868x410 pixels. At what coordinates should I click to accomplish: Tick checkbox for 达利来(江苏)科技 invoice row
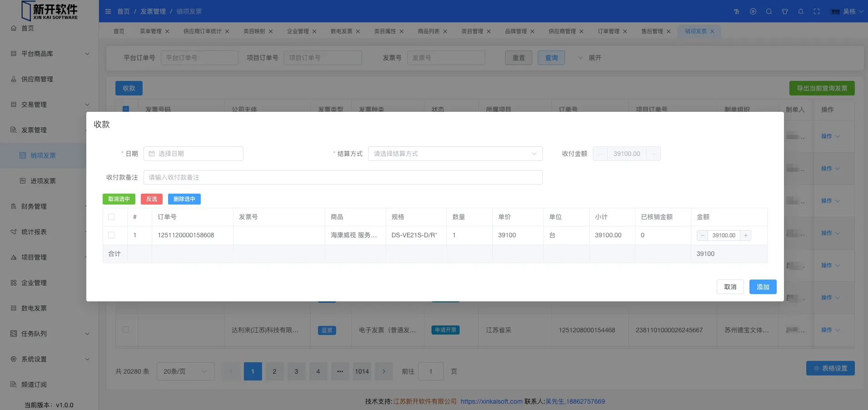tap(126, 330)
